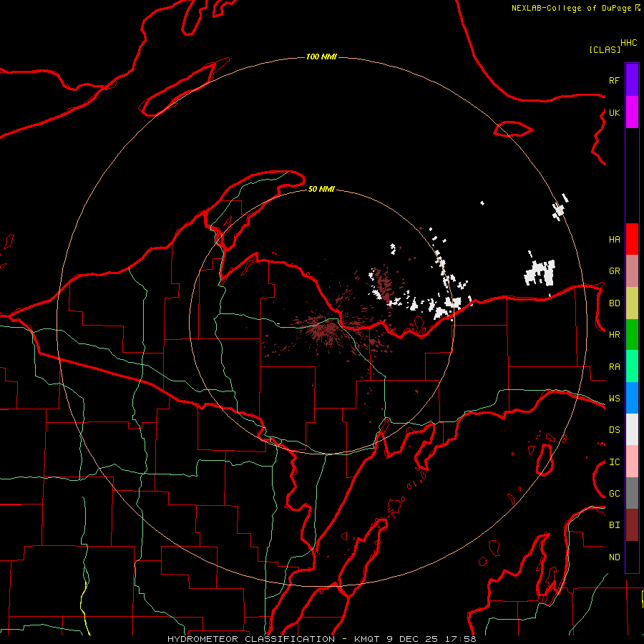Click the 'HHC' product code text
The image size is (644, 644).
(x=628, y=43)
